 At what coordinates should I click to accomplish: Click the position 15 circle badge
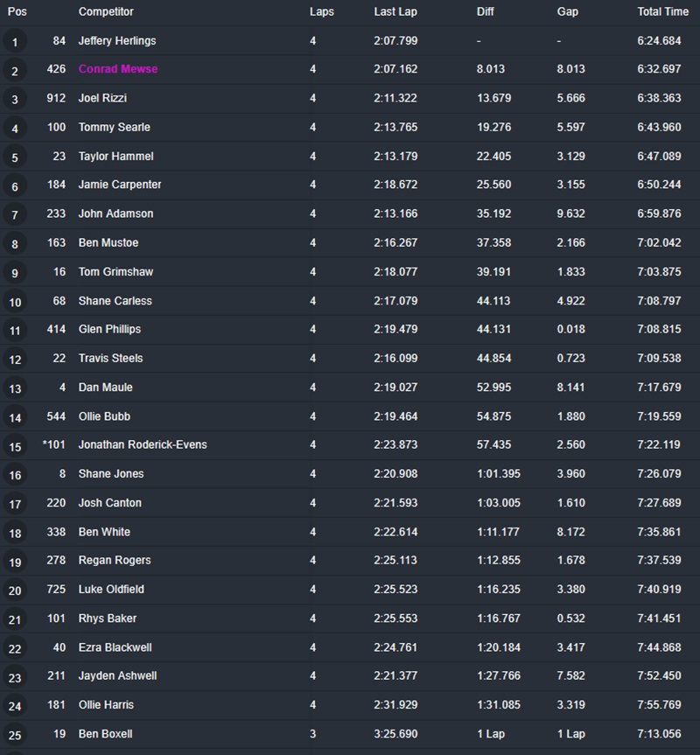[x=15, y=446]
